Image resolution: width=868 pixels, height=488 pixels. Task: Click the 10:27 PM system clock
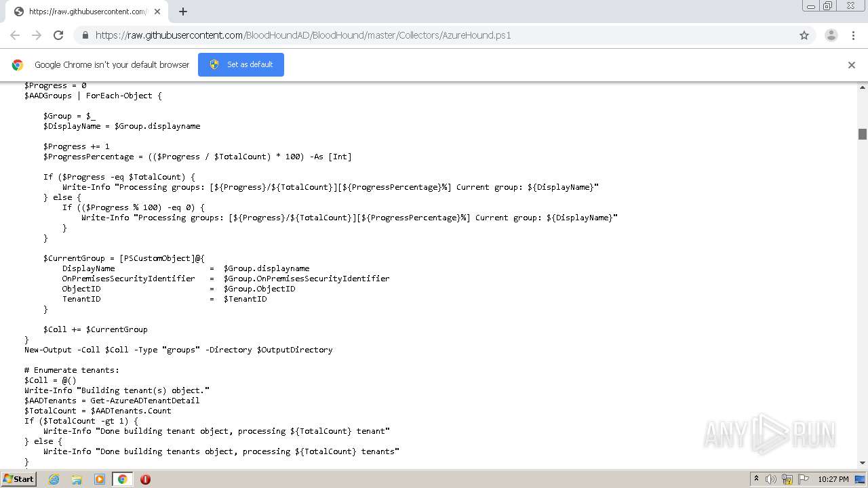(x=833, y=479)
